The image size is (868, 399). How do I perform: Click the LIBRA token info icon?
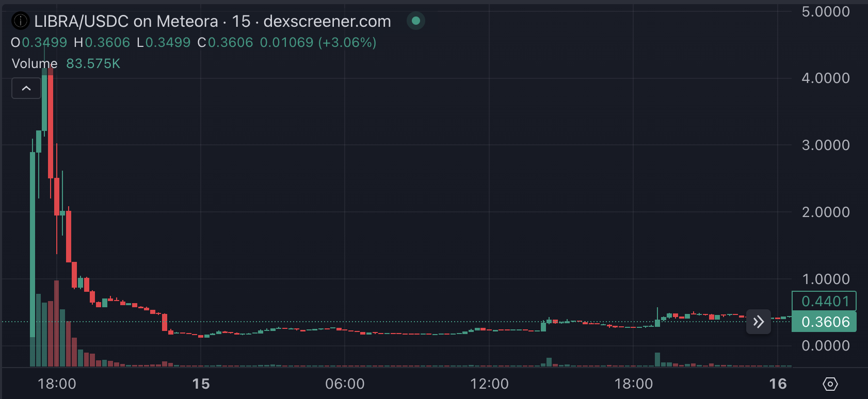pyautogui.click(x=20, y=21)
